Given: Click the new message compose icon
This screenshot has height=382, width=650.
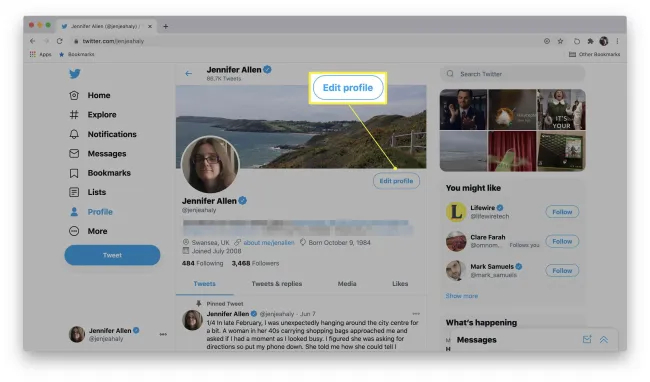Looking at the screenshot, I should [587, 340].
